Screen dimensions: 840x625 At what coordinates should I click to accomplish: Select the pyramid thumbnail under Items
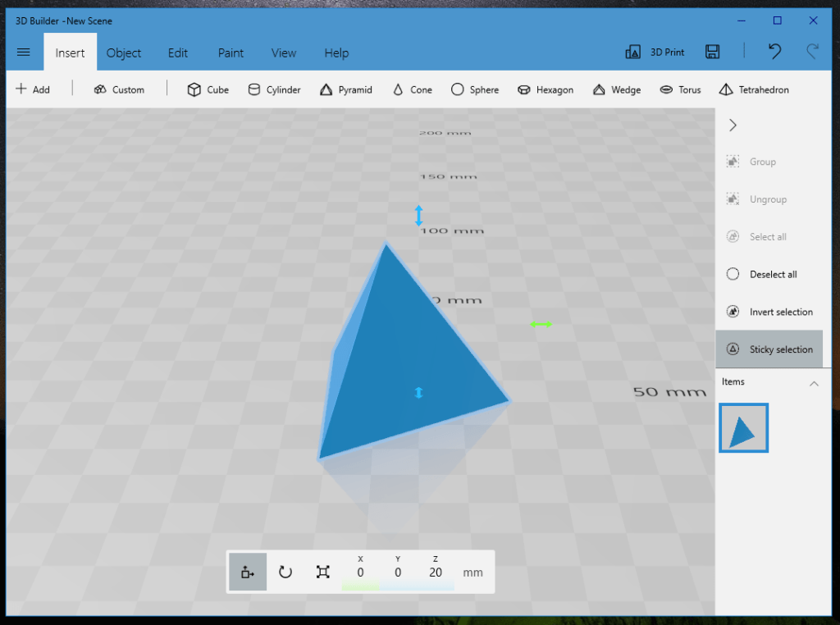pos(743,427)
